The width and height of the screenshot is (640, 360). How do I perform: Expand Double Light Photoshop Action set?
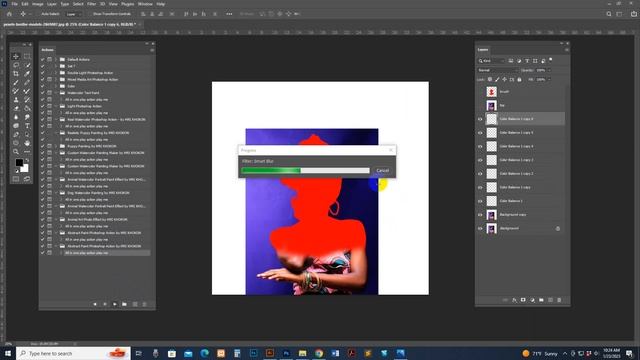pyautogui.click(x=56, y=73)
